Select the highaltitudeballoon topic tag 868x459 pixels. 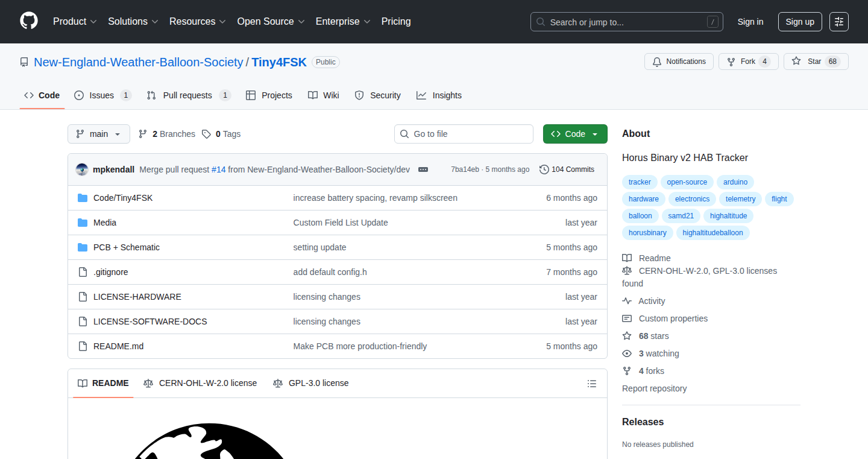(713, 233)
